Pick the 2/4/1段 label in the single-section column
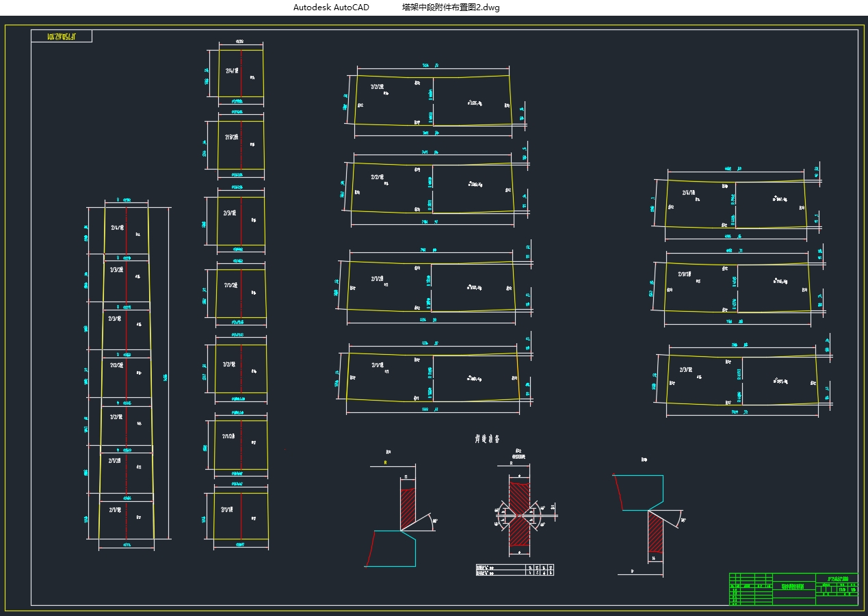868x616 pixels. 233,70
